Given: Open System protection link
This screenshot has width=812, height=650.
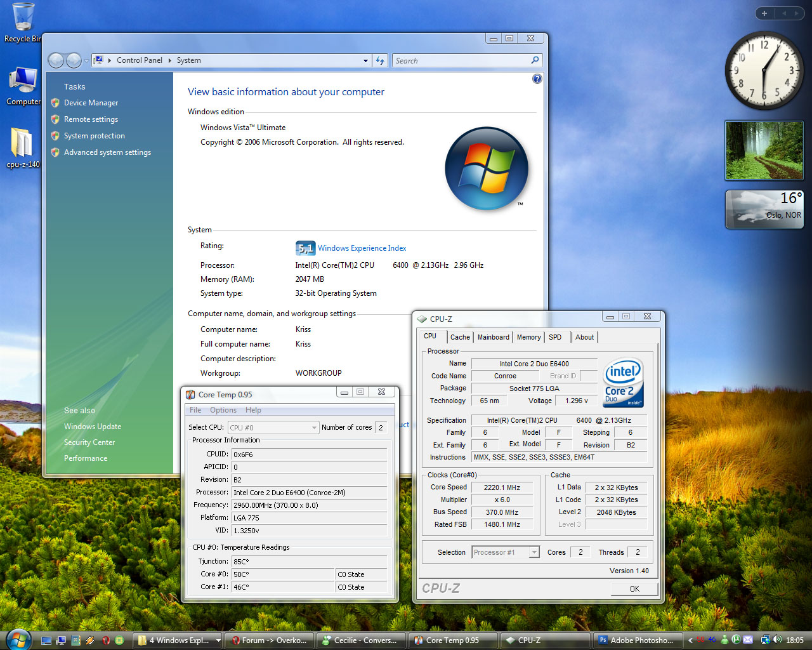Looking at the screenshot, I should click(x=94, y=136).
